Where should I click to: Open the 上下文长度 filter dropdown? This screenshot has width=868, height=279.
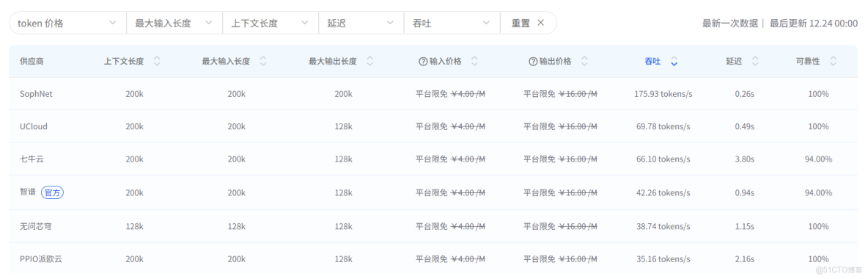tap(271, 23)
